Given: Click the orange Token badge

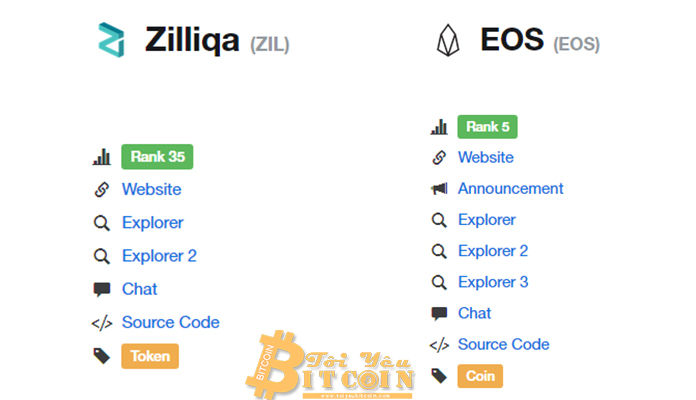Looking at the screenshot, I should [x=150, y=356].
